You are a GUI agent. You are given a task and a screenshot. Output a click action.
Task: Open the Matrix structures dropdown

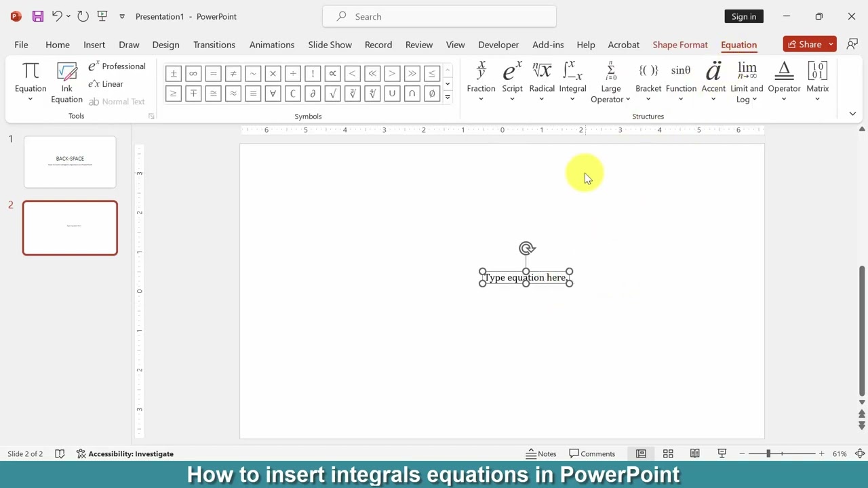coord(818,82)
